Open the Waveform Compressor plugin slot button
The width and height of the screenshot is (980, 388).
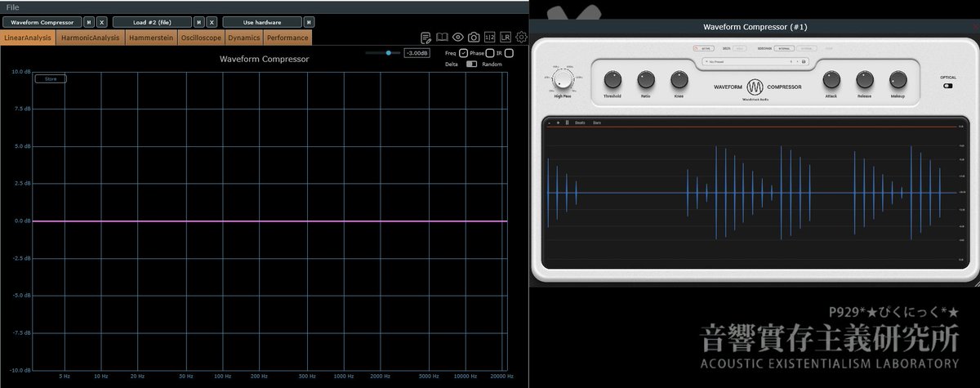click(42, 22)
